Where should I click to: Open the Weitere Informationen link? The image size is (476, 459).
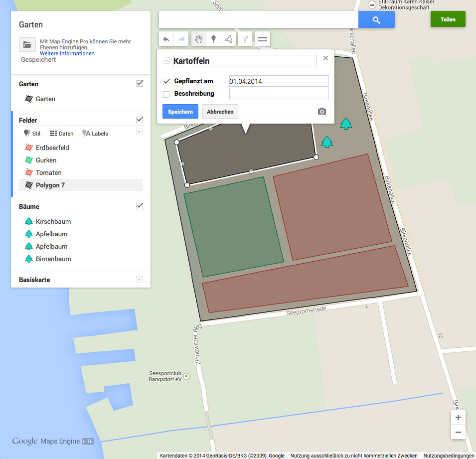click(x=67, y=53)
